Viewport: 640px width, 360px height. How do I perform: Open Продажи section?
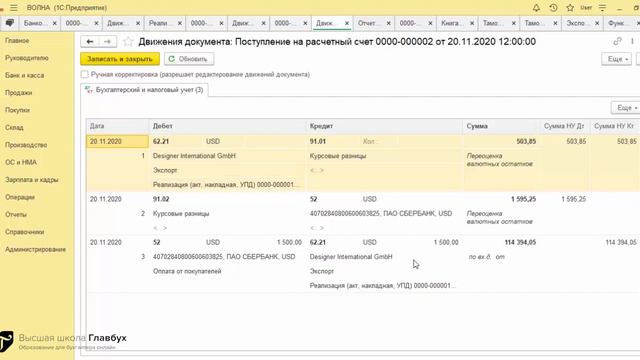[19, 93]
